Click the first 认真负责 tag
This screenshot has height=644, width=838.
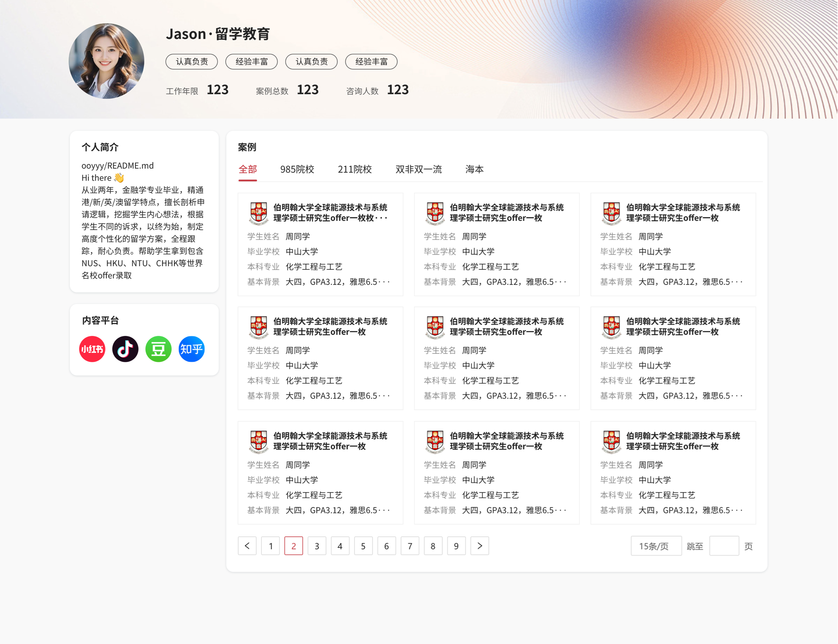coord(192,61)
